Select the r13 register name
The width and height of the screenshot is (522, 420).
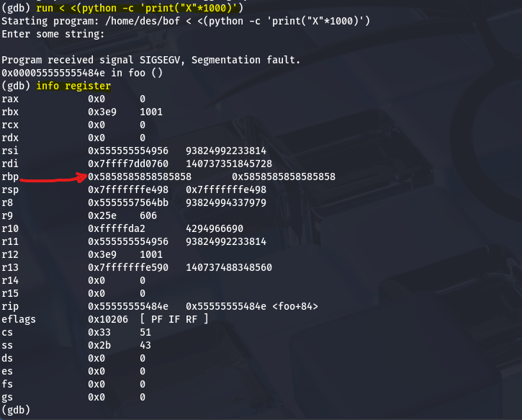pyautogui.click(x=10, y=267)
